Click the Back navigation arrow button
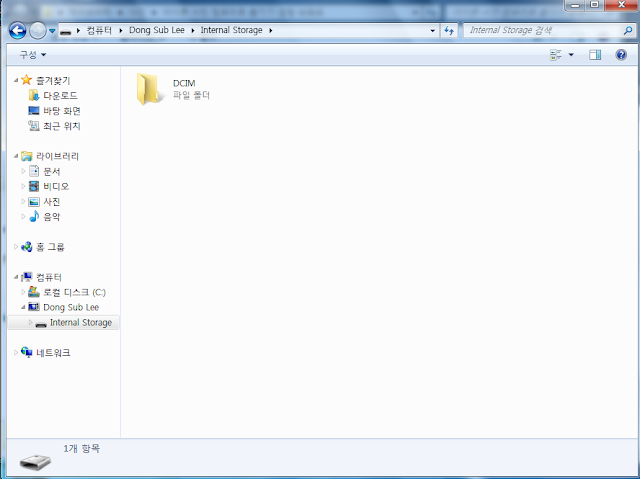This screenshot has height=479, width=640. click(17, 31)
